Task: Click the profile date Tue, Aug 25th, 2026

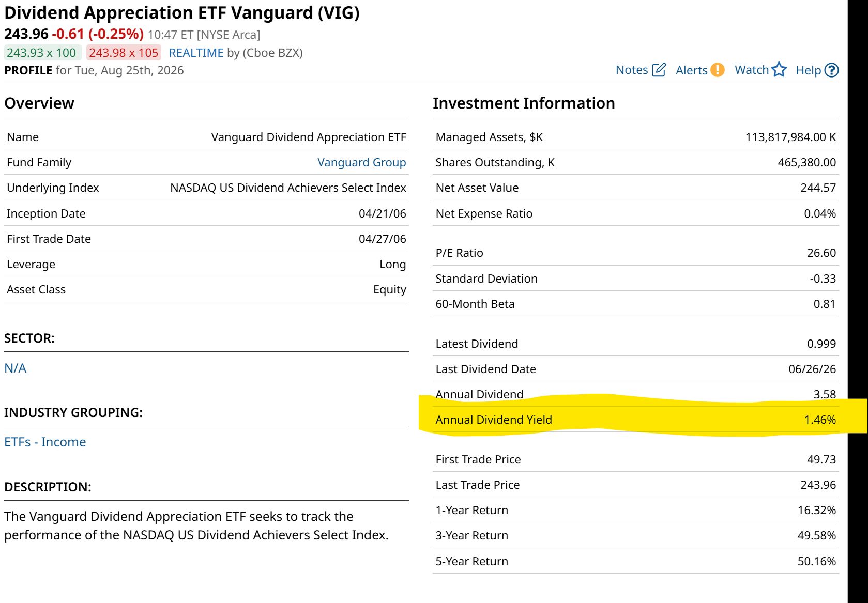Action: click(129, 70)
